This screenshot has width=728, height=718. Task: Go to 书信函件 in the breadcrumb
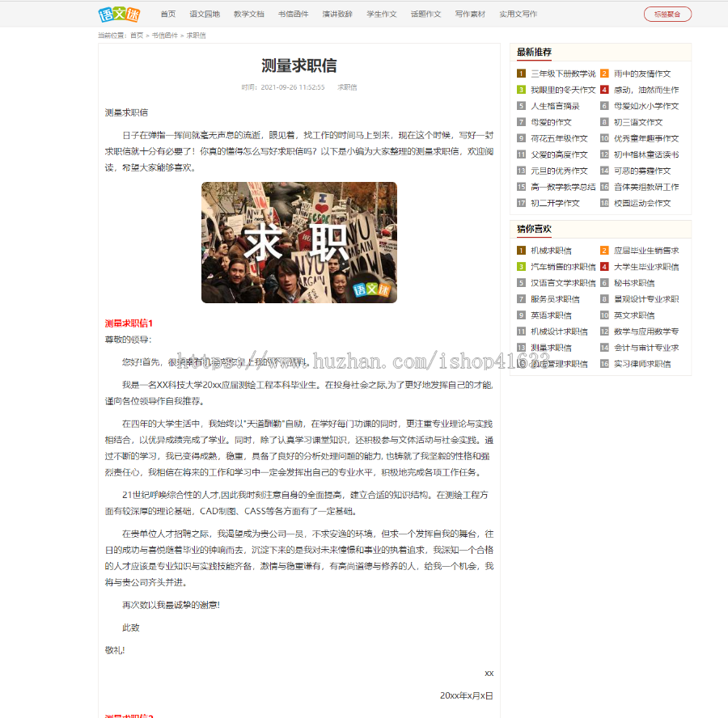(165, 36)
